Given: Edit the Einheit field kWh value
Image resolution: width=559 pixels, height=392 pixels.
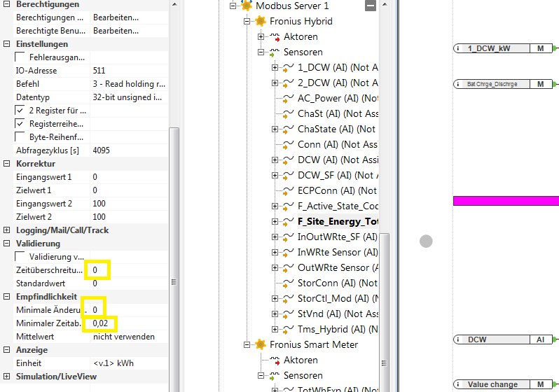Looking at the screenshot, I should [x=129, y=363].
